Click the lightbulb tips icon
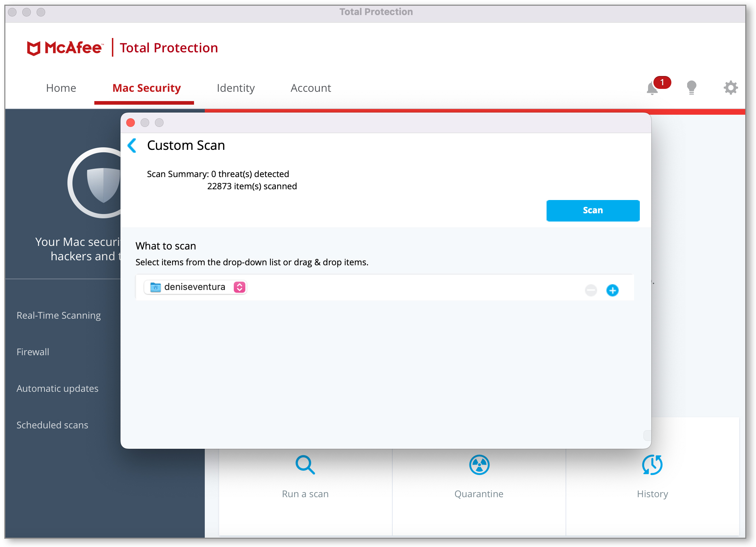This screenshot has height=547, width=756. tap(691, 87)
